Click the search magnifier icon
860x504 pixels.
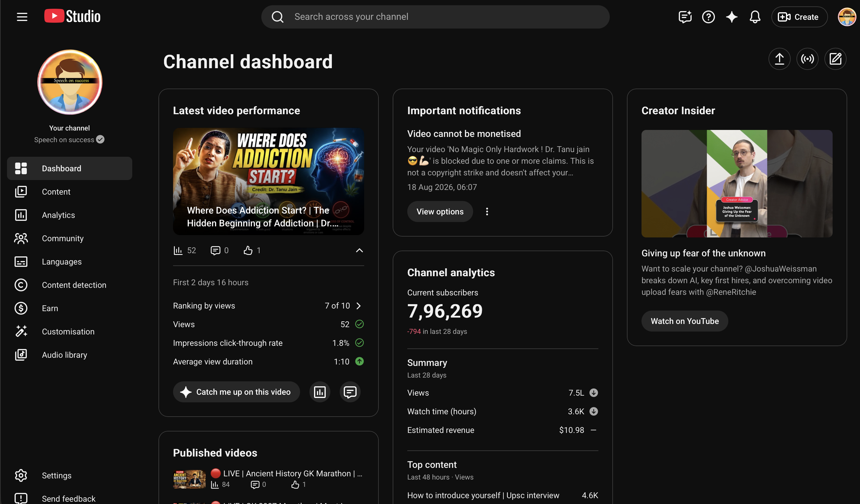click(277, 17)
